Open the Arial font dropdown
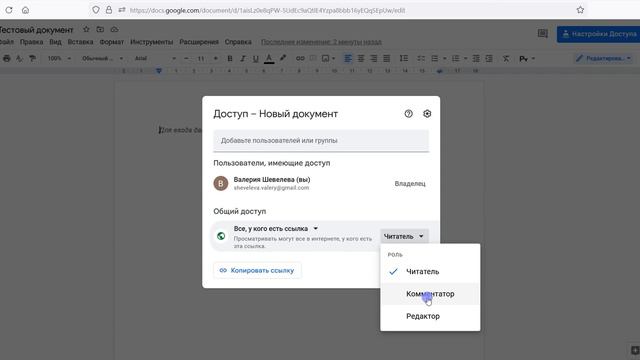640x360 pixels. (x=155, y=59)
